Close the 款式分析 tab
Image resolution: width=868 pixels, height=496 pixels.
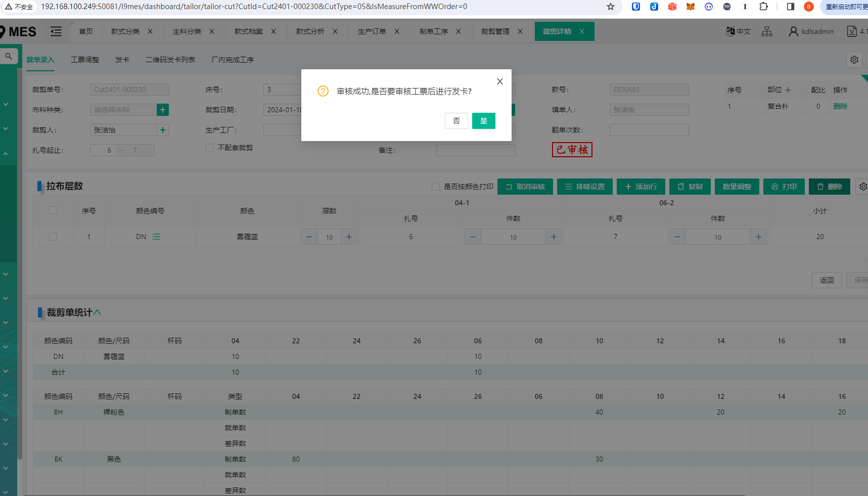click(x=335, y=31)
